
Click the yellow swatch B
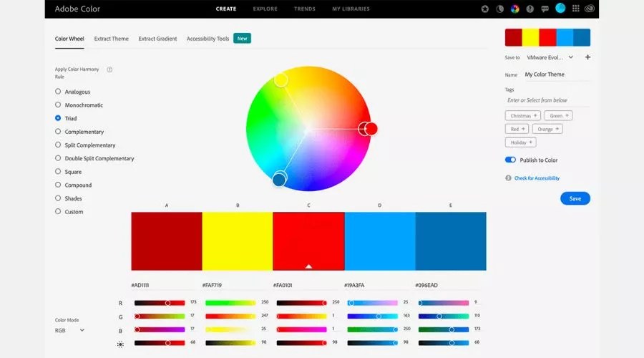238,241
